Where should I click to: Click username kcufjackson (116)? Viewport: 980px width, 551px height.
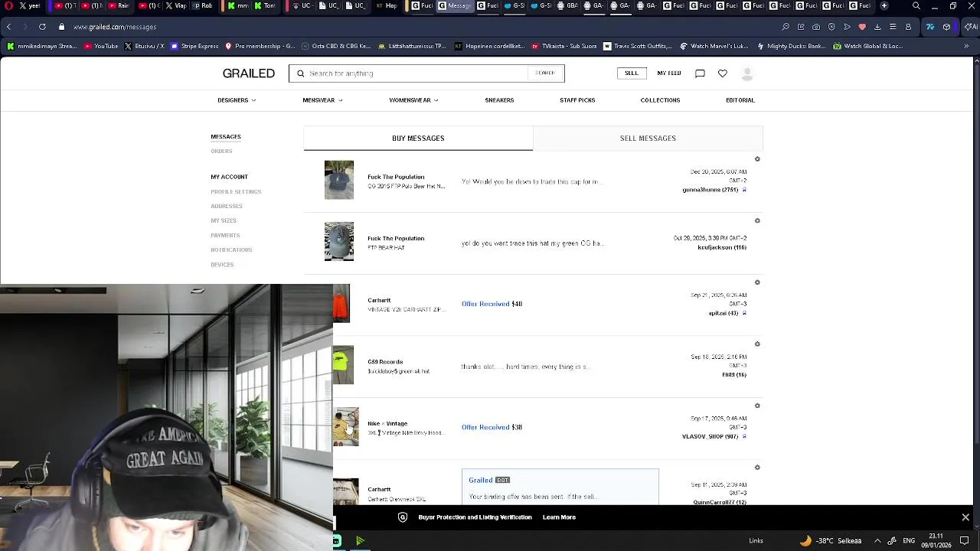(722, 247)
